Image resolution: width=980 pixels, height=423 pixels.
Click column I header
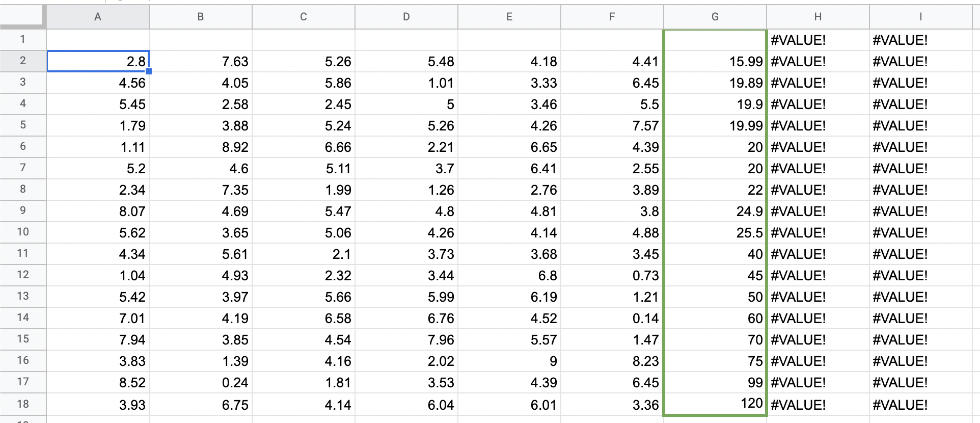pyautogui.click(x=920, y=17)
